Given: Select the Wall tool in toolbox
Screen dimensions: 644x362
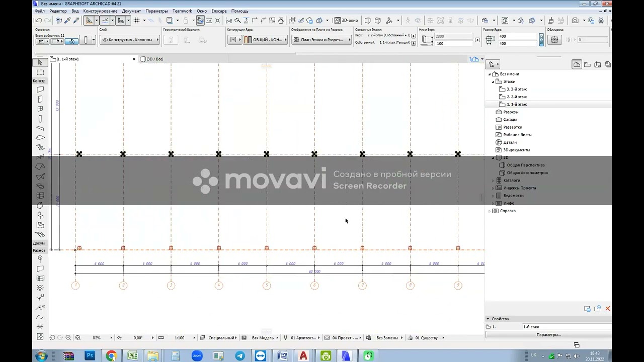Looking at the screenshot, I should [x=40, y=89].
